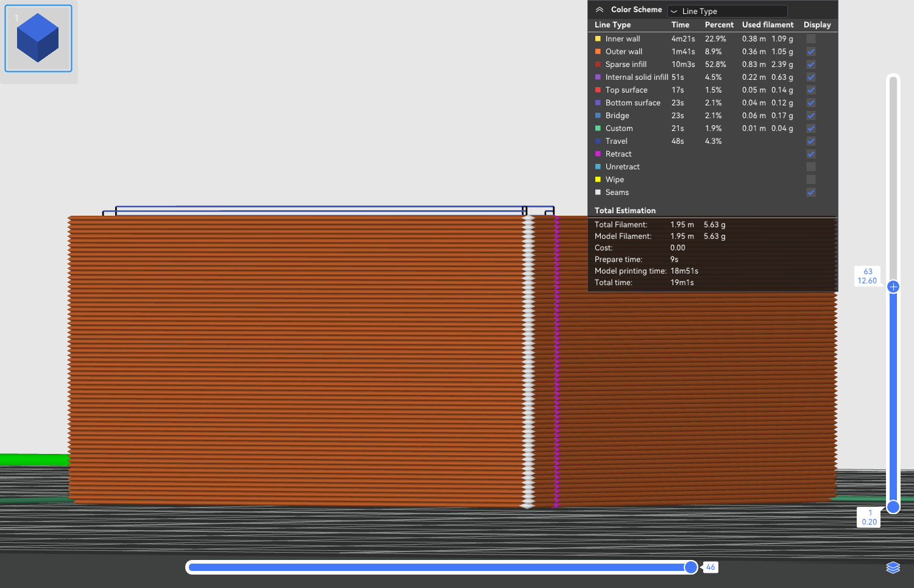Hide Seams in preview
The width and height of the screenshot is (914, 588).
point(810,193)
